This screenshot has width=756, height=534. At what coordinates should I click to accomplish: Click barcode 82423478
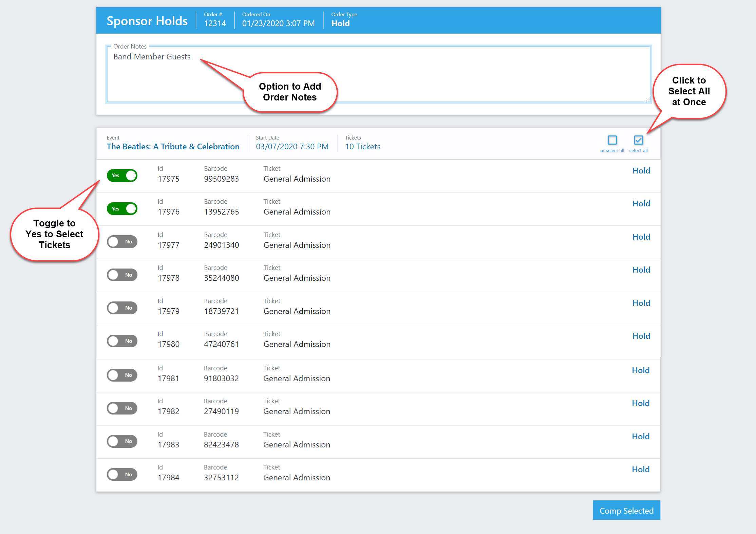[221, 445]
